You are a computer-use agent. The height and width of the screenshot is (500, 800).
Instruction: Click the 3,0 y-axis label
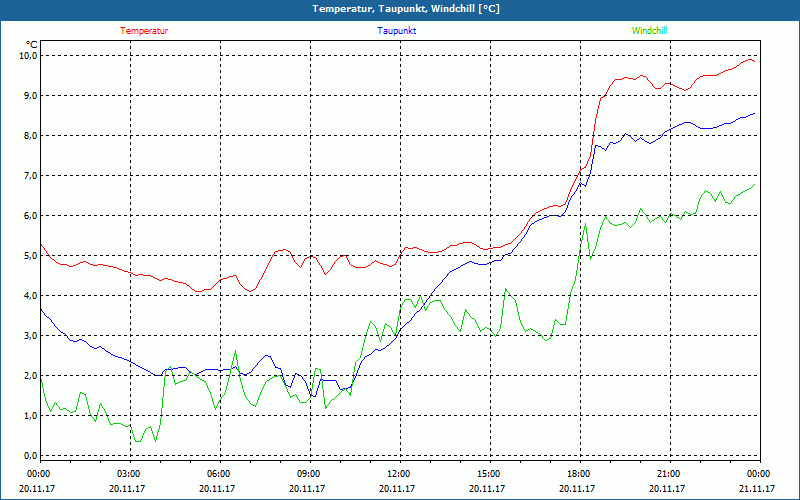click(29, 335)
